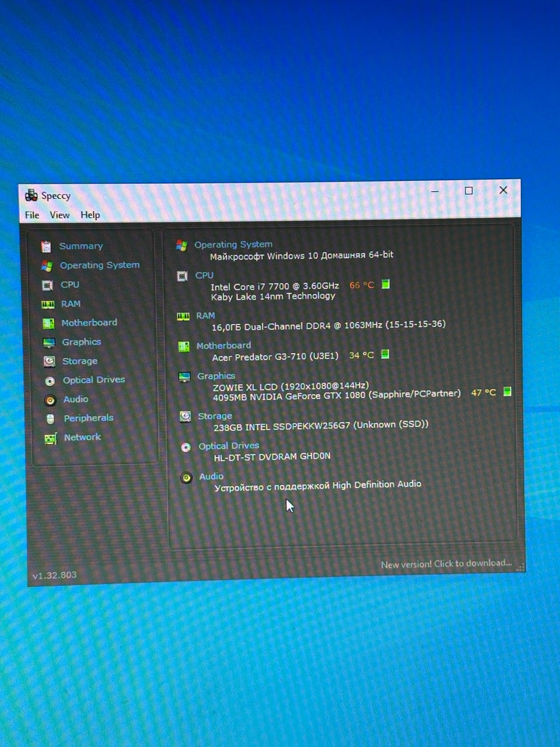Image resolution: width=560 pixels, height=747 pixels.
Task: Click the Motherboard icon in sidebar
Action: (x=48, y=323)
